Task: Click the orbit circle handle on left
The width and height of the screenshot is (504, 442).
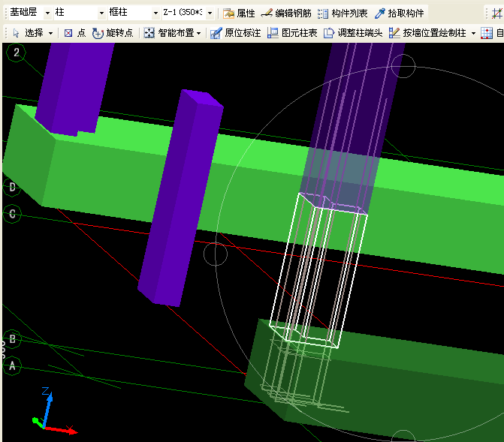Action: pos(216,254)
